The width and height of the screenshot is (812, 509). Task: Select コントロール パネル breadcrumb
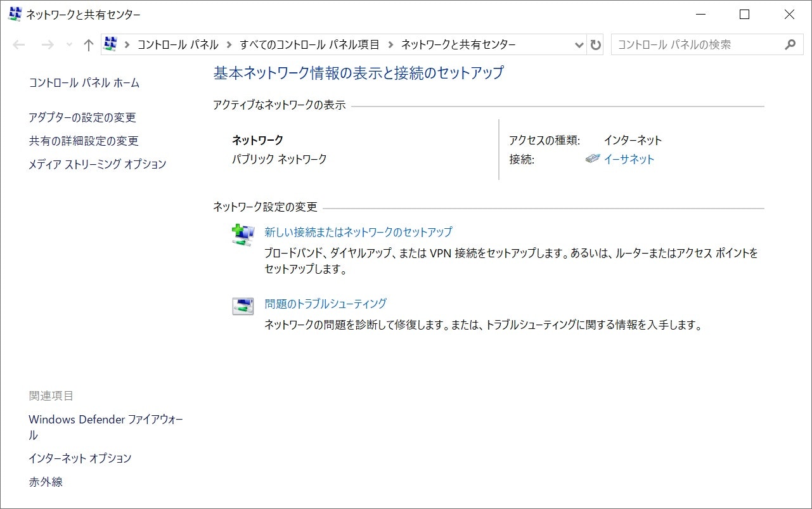[x=178, y=45]
